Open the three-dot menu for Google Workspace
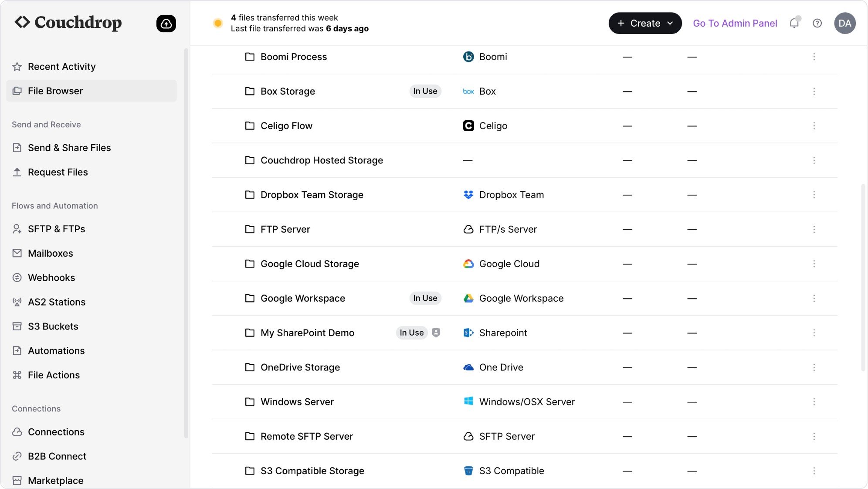Viewport: 868px width, 489px height. tap(814, 298)
